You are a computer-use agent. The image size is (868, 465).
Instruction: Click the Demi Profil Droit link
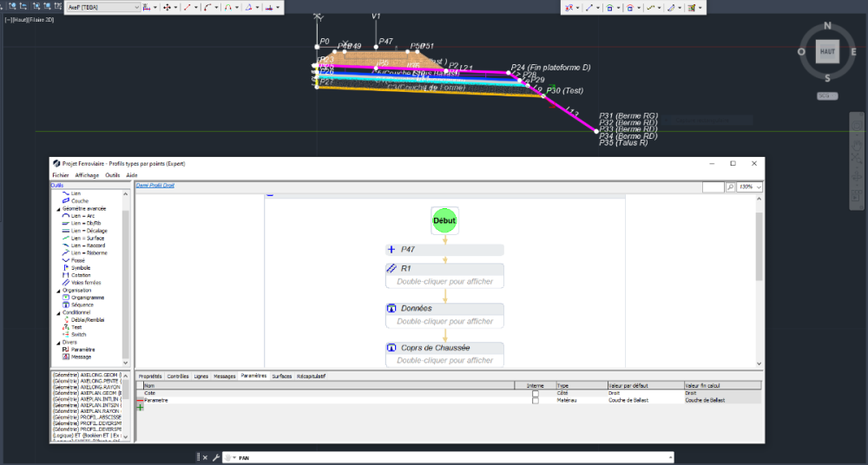click(155, 186)
